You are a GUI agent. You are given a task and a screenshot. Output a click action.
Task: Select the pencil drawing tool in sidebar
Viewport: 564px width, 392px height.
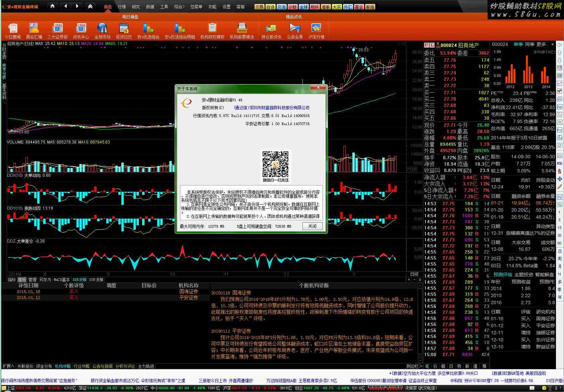click(x=560, y=186)
